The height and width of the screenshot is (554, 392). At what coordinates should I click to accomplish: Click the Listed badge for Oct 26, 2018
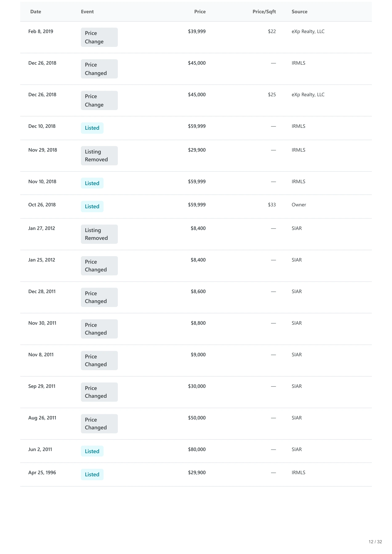click(x=92, y=207)
